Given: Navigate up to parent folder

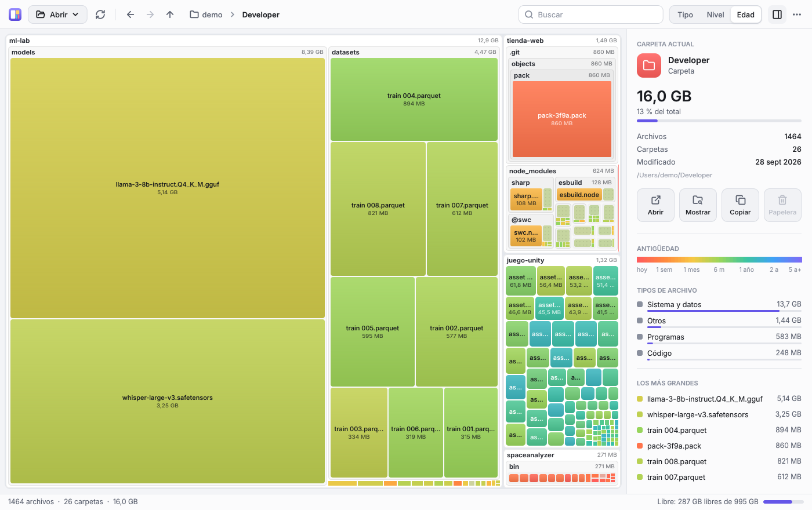Looking at the screenshot, I should (x=170, y=14).
